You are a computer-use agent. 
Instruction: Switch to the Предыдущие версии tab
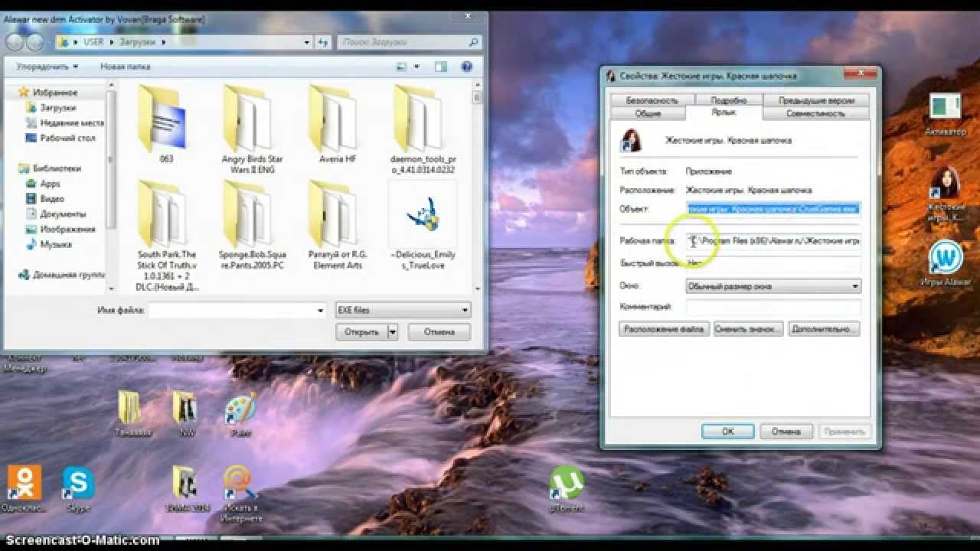[x=816, y=100]
